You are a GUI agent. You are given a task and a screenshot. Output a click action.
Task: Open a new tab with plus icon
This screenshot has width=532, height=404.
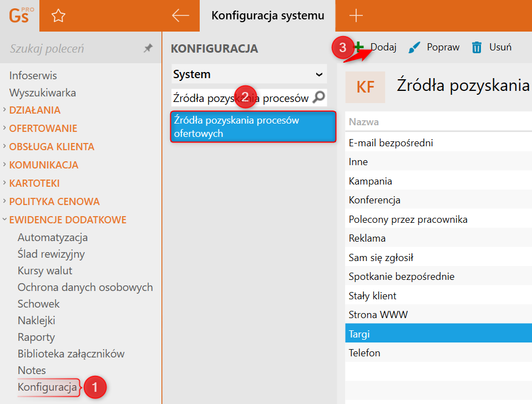[356, 16]
